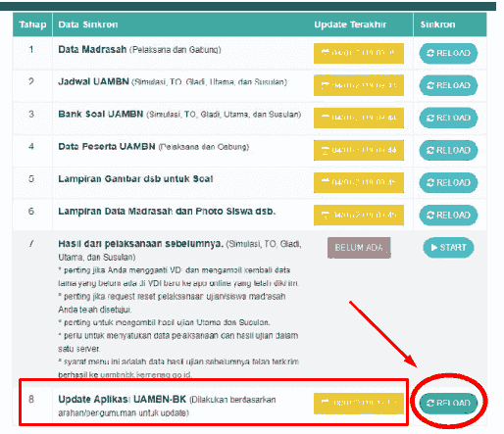Select Hasil dari pelaksanaan sebelumnya title
504x434 pixels.
(x=141, y=244)
